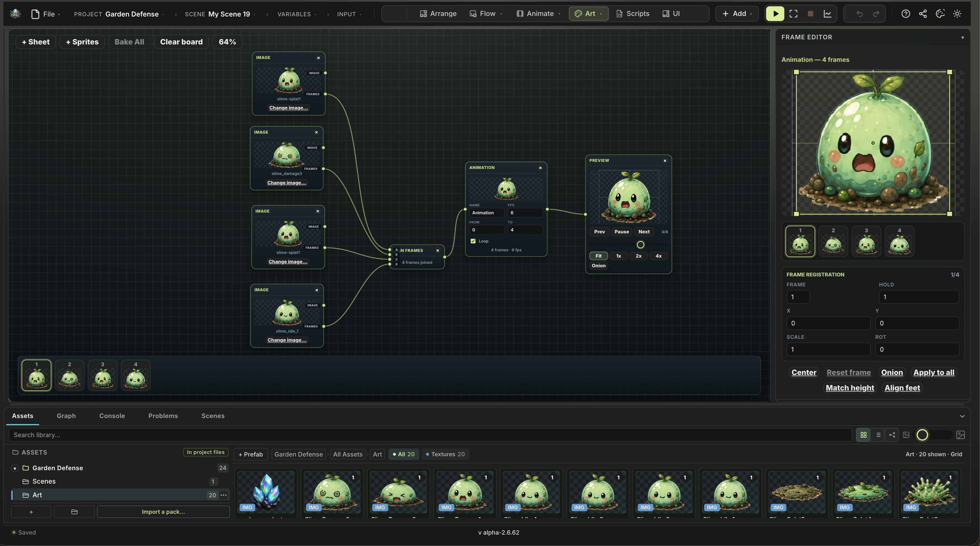The image size is (980, 546).
Task: Toggle light mode sun icon
Action: [x=957, y=14]
